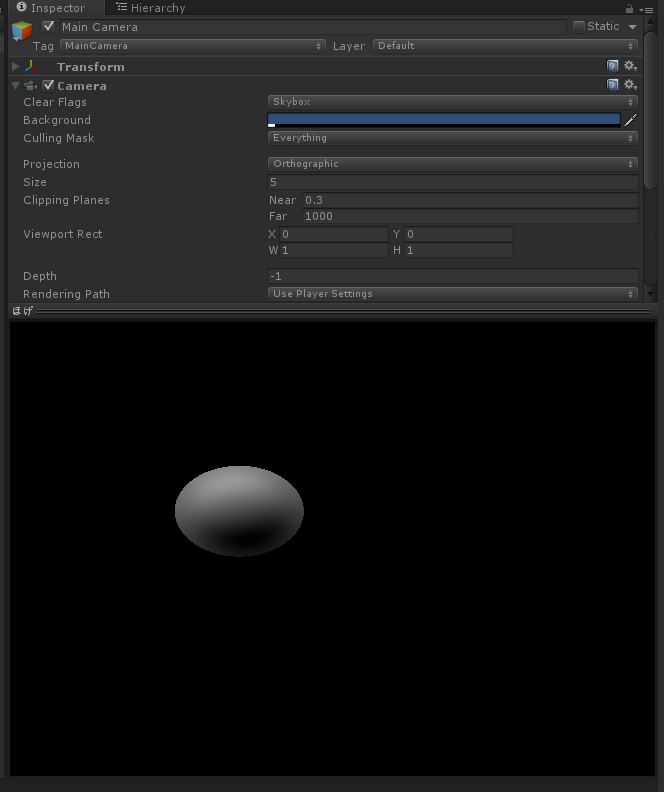Screen dimensions: 664x792
Task: Click the Inspector lock icon
Action: tap(629, 9)
